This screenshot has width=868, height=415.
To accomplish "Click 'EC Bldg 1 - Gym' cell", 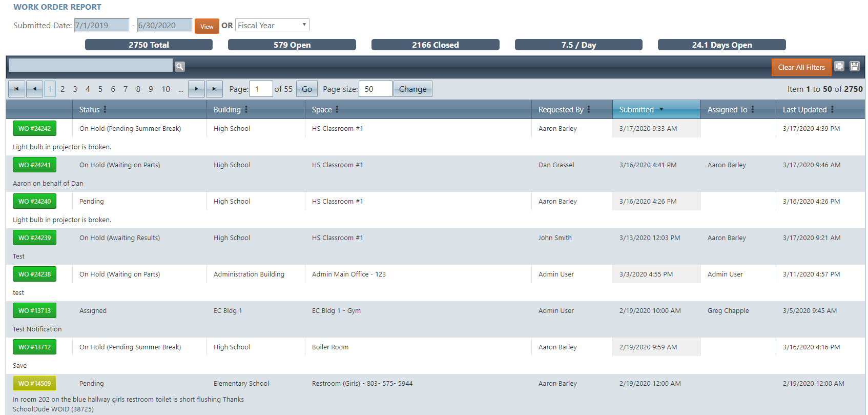I will point(336,310).
